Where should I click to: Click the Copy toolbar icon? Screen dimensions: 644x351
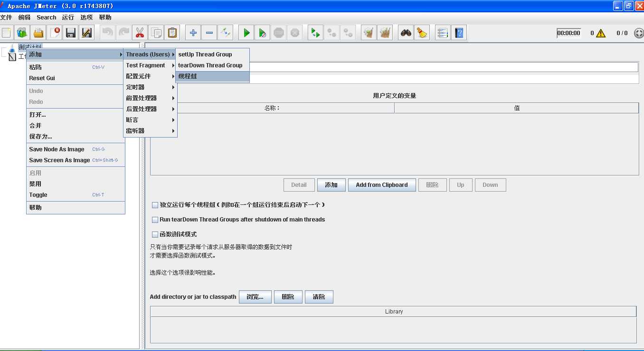point(156,33)
